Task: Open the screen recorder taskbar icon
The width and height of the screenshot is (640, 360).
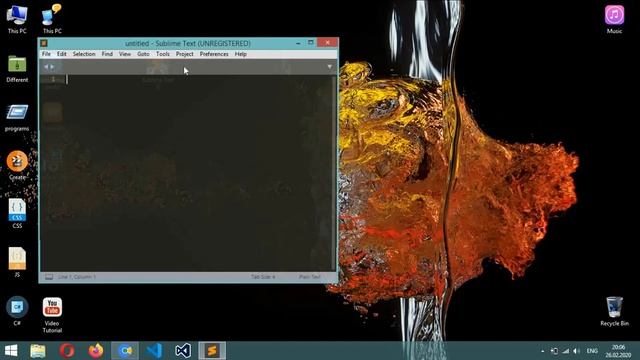Action: [x=125, y=351]
